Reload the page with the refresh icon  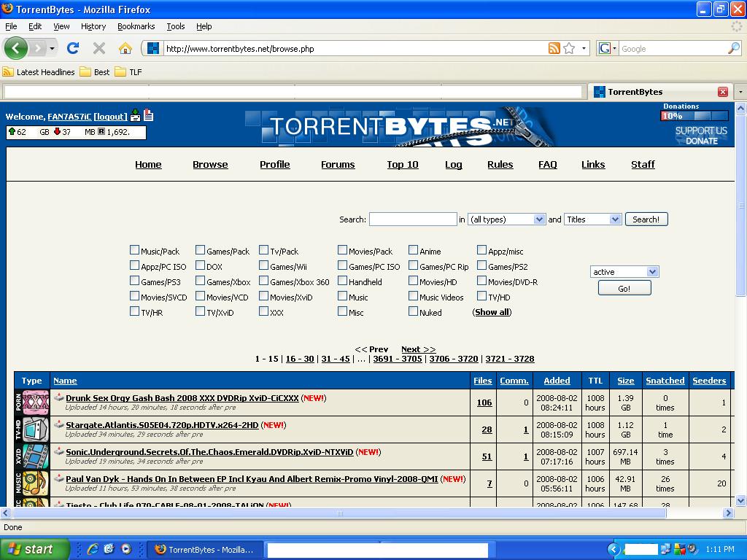73,48
